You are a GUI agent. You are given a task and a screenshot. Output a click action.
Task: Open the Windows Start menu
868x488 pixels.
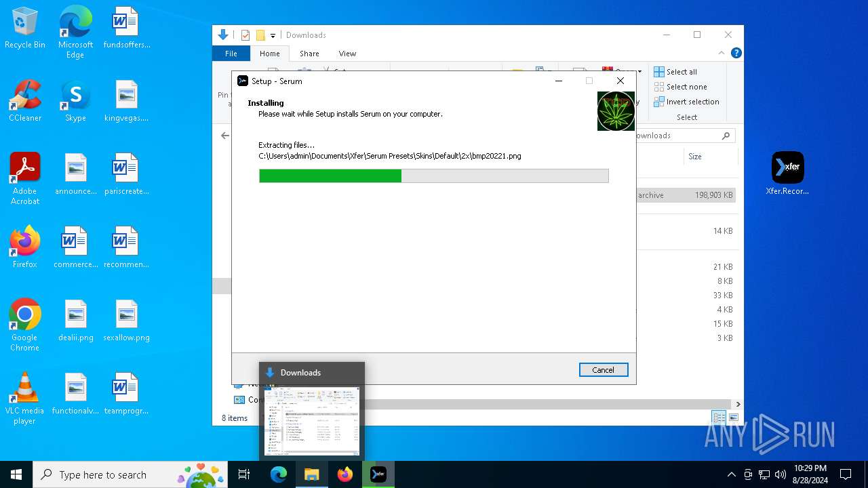pos(16,474)
